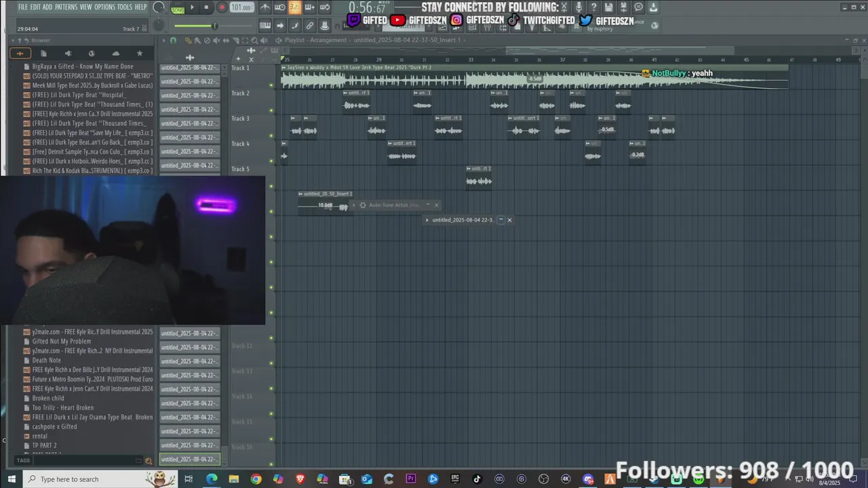The image size is (868, 488).
Task: Toggle the 3.2.1 countdown before recording
Action: click(294, 7)
